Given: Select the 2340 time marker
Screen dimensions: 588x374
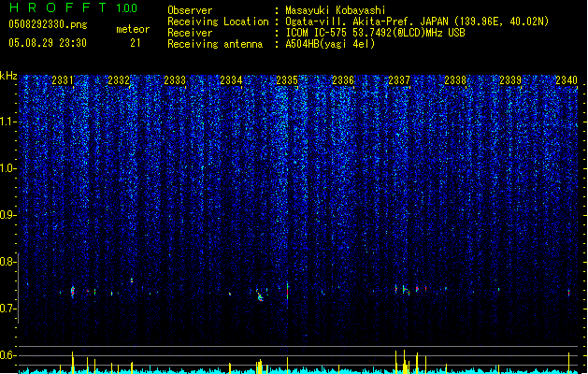Looking at the screenshot, I should [x=566, y=80].
